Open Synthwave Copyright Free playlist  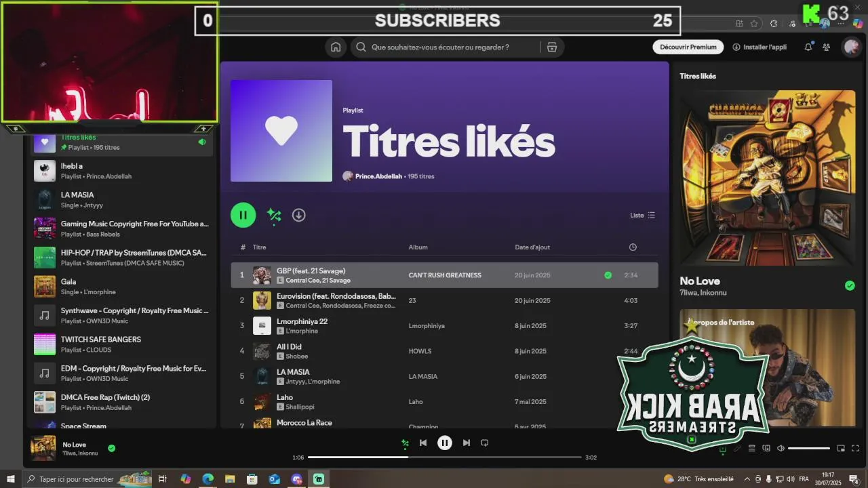[x=122, y=315]
